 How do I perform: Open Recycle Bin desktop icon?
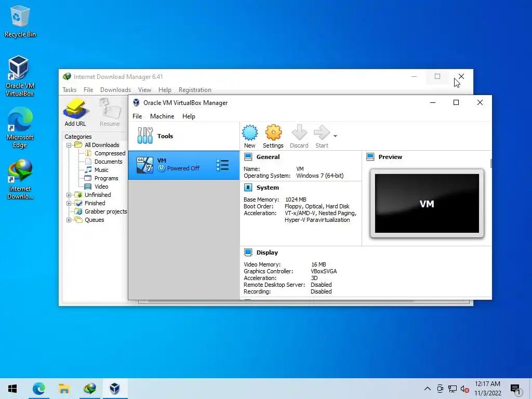(x=20, y=21)
